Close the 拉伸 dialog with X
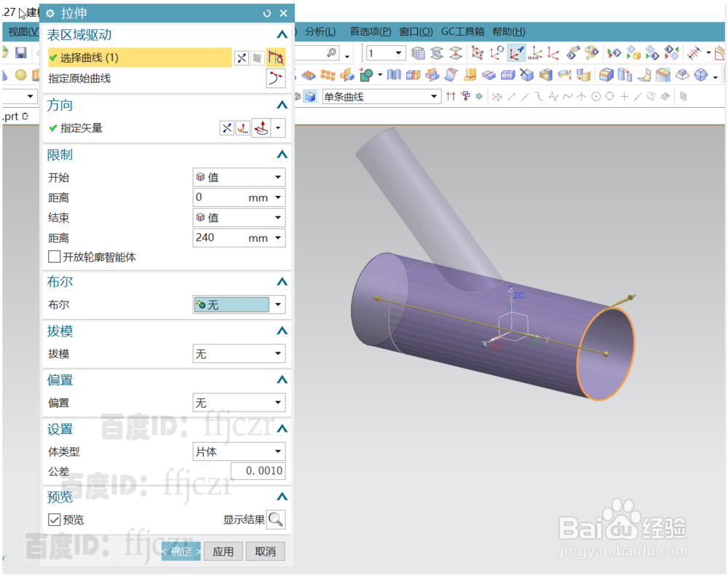 pyautogui.click(x=284, y=13)
